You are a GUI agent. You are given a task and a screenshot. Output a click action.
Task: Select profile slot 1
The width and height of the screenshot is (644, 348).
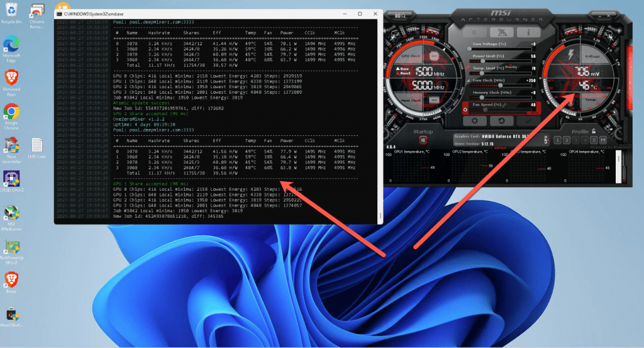coord(557,140)
